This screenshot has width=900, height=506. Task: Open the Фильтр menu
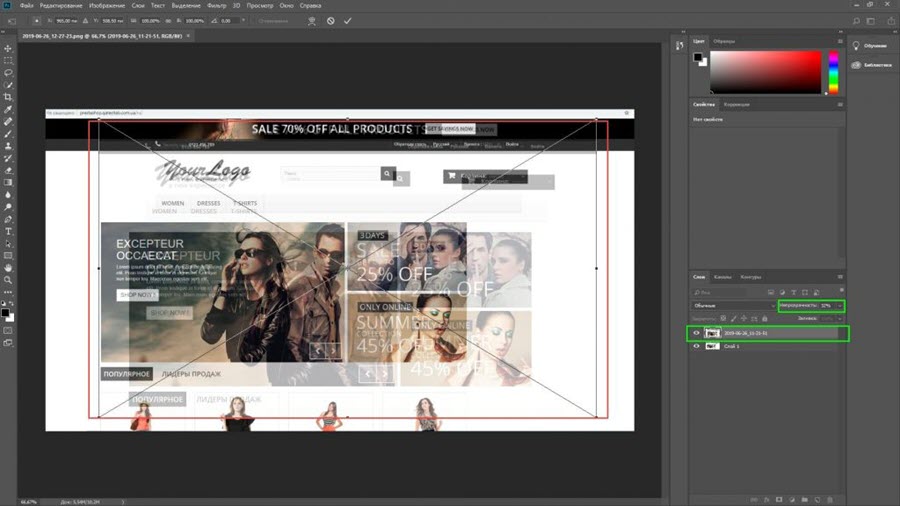click(x=216, y=6)
